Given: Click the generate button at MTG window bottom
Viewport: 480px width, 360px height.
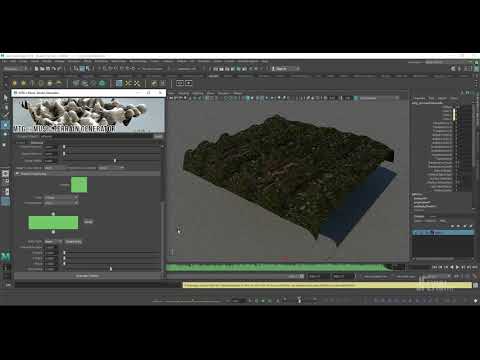Looking at the screenshot, I should point(87,276).
